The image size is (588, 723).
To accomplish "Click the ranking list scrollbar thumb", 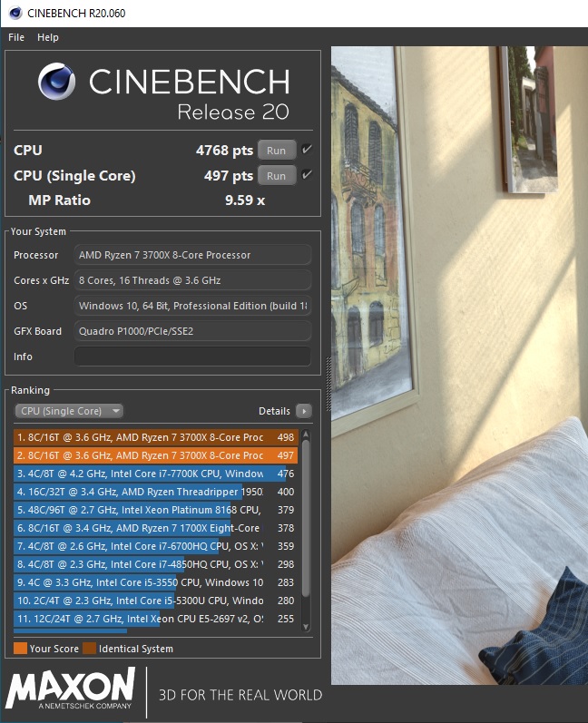I will pos(305,518).
